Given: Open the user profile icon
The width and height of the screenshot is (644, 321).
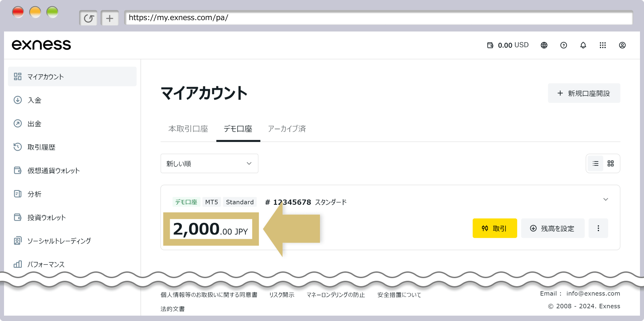Looking at the screenshot, I should point(622,45).
